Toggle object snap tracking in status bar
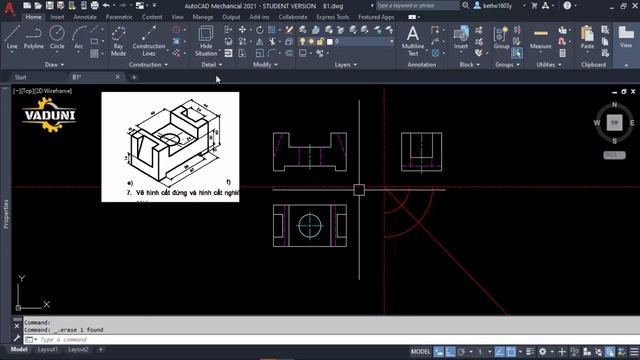Image resolution: width=640 pixels, height=360 pixels. click(500, 351)
